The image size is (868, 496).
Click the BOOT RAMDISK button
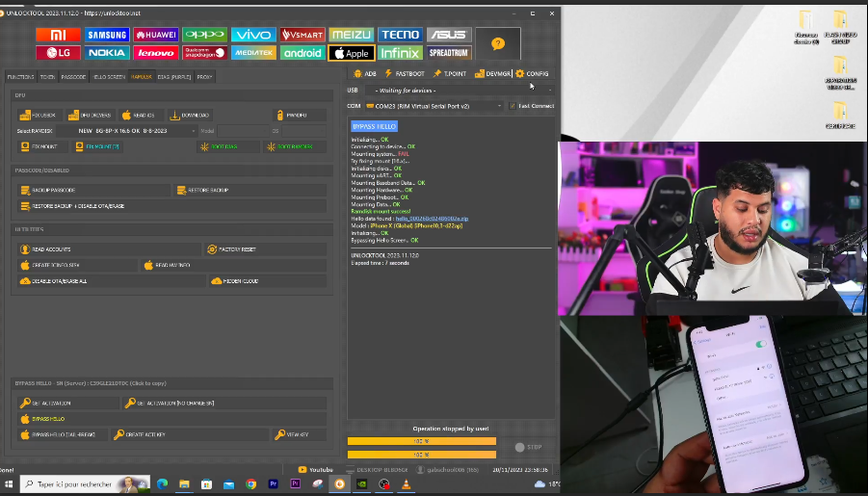(x=295, y=146)
